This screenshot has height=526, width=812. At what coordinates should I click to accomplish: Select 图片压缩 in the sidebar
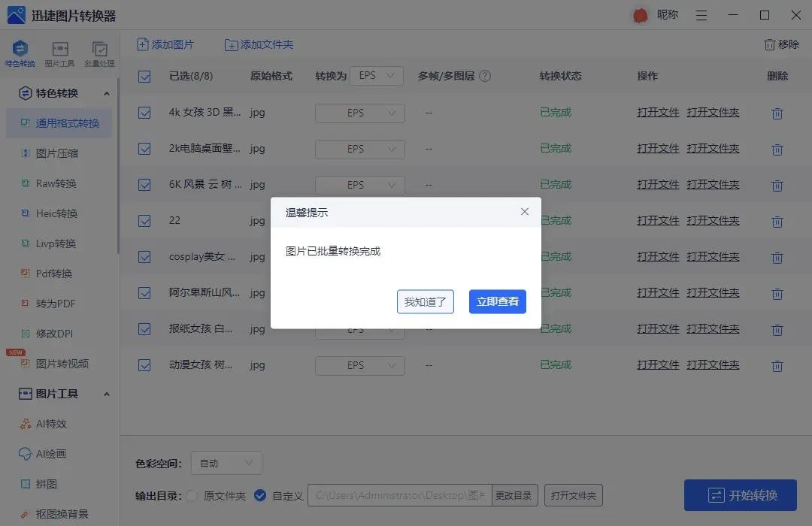[57, 153]
